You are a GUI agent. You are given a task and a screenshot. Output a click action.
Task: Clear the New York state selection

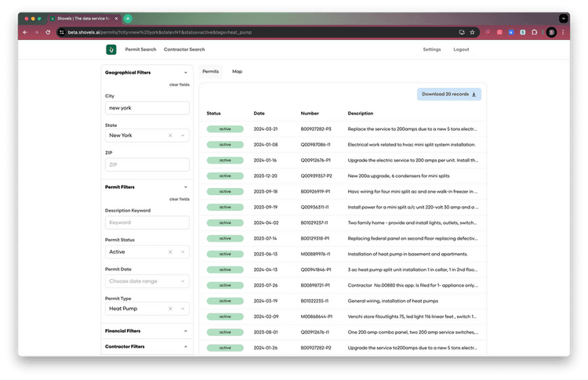point(170,136)
